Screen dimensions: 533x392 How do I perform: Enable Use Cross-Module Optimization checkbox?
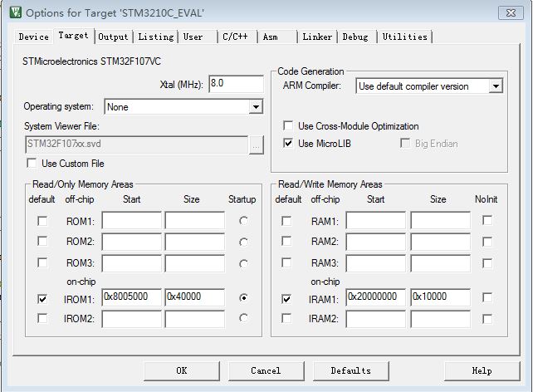pyautogui.click(x=288, y=125)
